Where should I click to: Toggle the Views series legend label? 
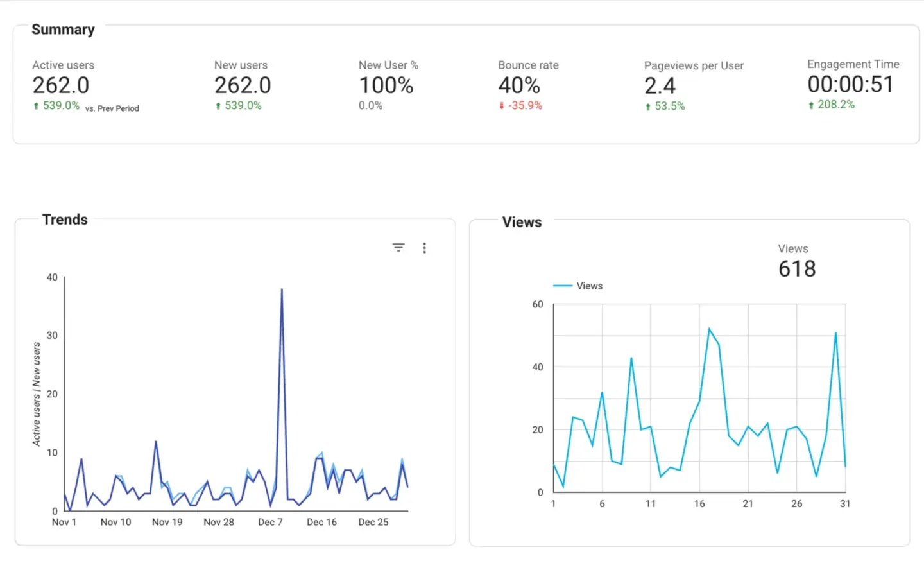589,286
